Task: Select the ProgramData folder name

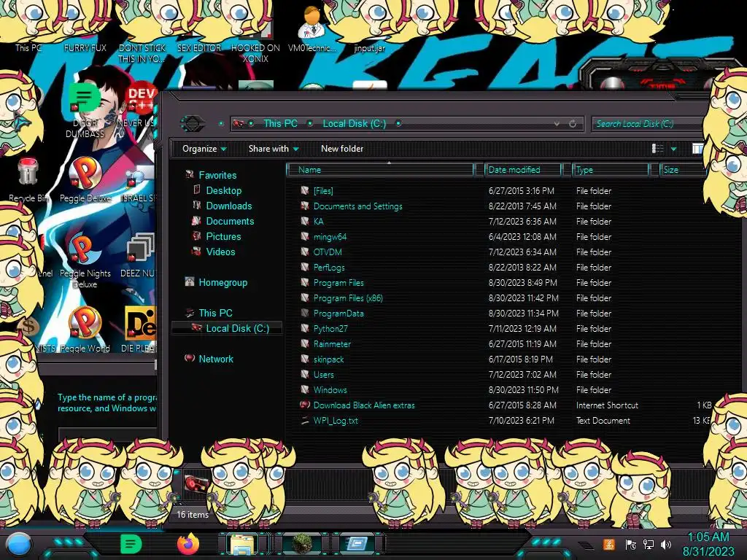Action: 338,314
